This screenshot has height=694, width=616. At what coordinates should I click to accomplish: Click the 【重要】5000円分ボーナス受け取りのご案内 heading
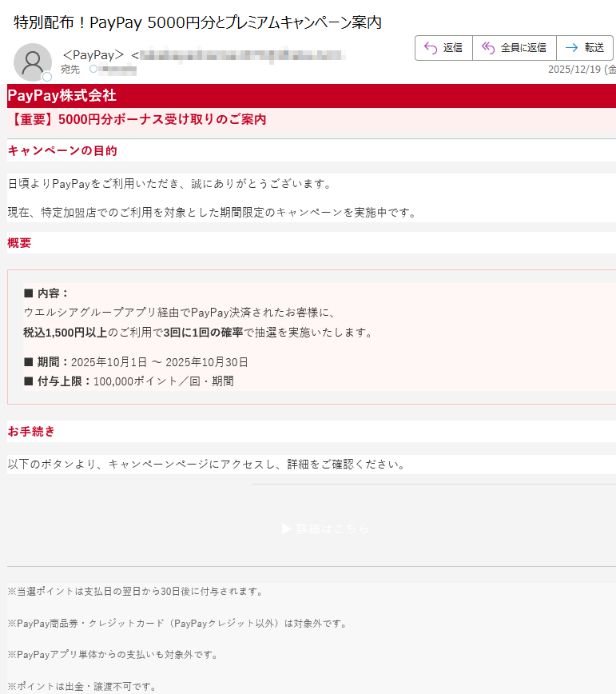[x=137, y=120]
